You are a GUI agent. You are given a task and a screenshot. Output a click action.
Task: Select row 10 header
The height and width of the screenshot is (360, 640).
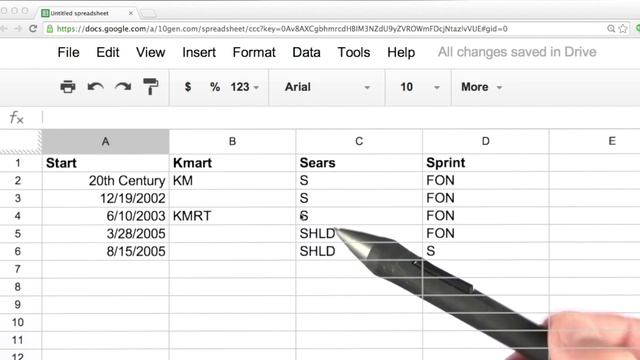click(x=18, y=322)
